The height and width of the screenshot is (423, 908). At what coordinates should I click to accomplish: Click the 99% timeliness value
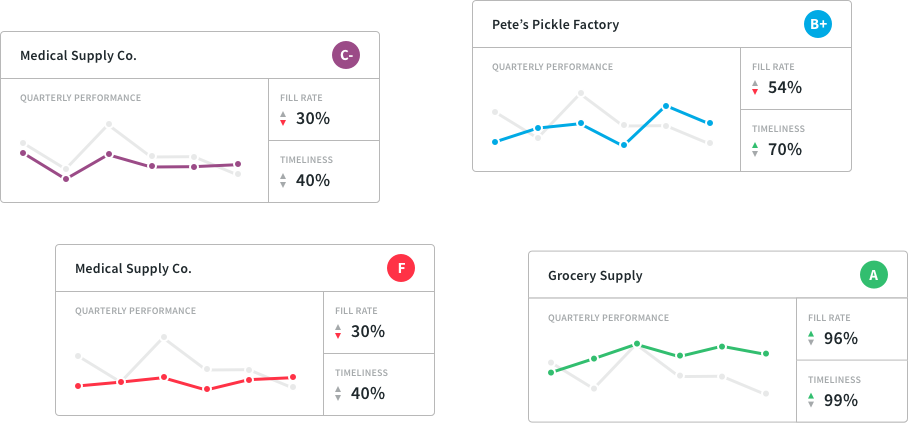pos(841,401)
